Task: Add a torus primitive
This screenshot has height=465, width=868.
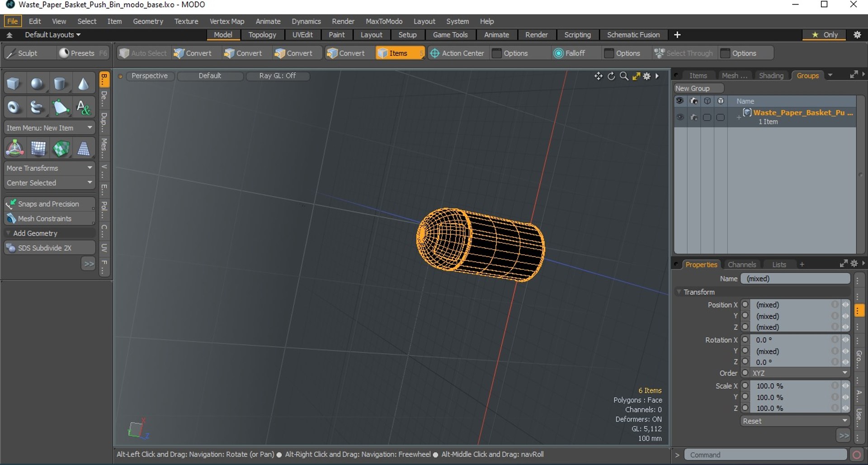Action: point(14,108)
